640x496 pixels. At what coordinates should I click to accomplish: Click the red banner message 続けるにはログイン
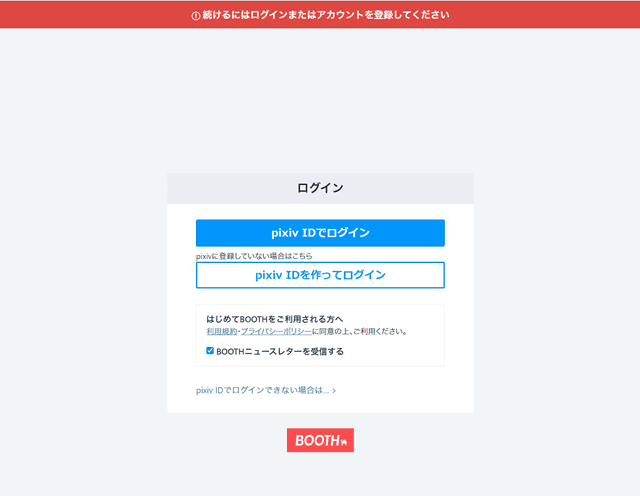326,15
